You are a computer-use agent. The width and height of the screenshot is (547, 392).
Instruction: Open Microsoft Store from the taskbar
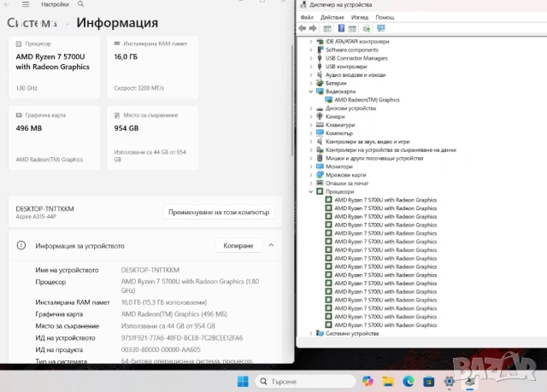[429, 381]
